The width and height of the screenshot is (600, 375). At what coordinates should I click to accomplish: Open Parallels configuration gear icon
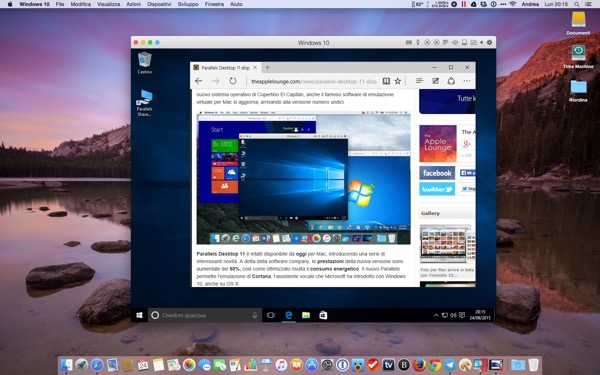[489, 42]
